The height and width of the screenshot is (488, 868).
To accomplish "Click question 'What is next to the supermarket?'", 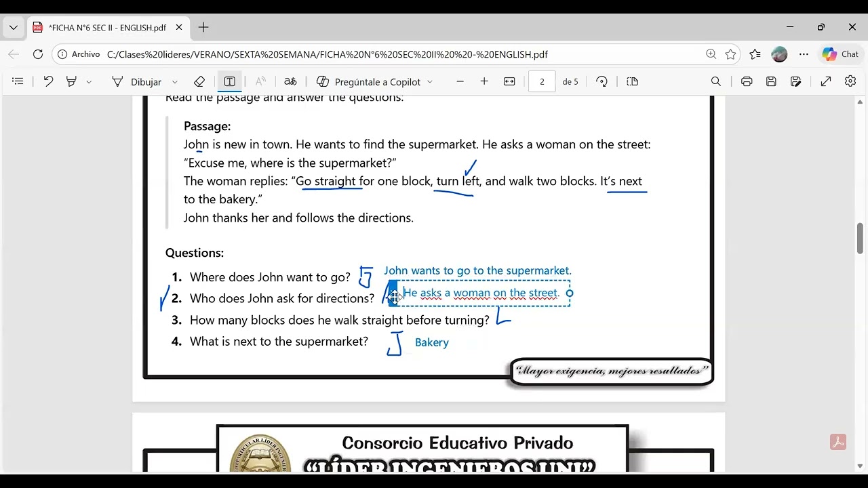I will click(x=279, y=342).
